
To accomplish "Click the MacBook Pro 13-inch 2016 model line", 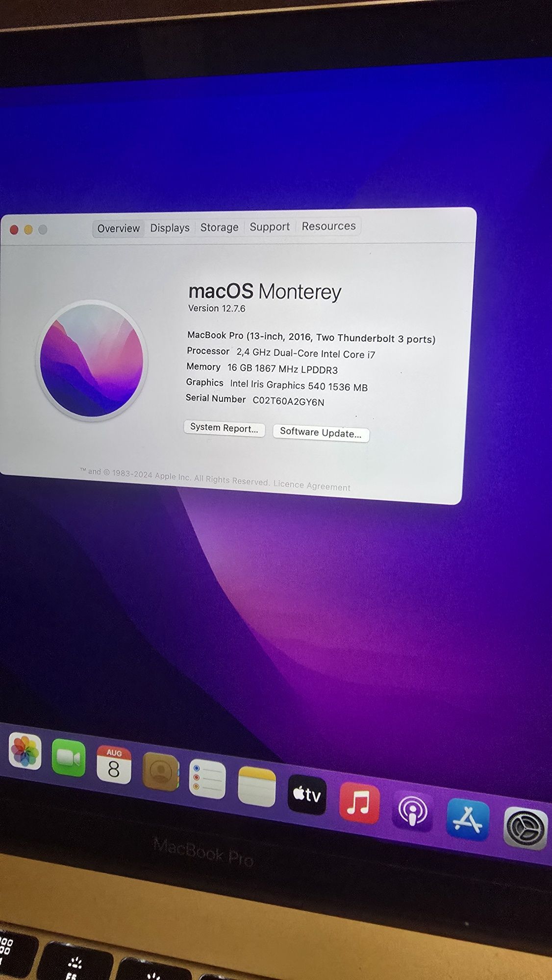I will (311, 337).
